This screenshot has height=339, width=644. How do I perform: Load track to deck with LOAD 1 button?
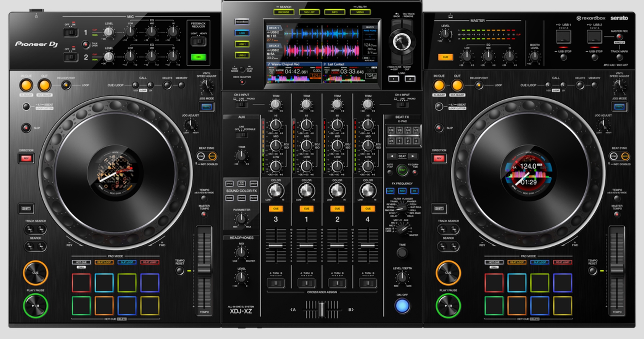coord(394,79)
